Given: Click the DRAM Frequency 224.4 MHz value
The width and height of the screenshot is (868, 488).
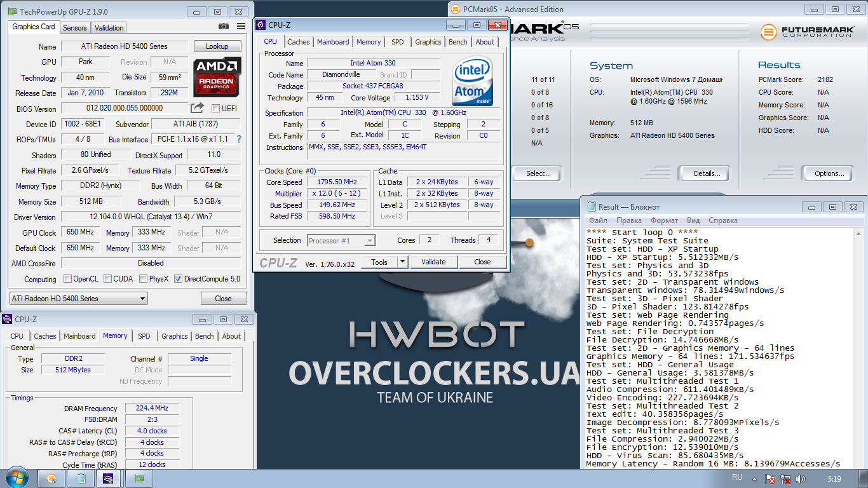Looking at the screenshot, I should pos(152,409).
